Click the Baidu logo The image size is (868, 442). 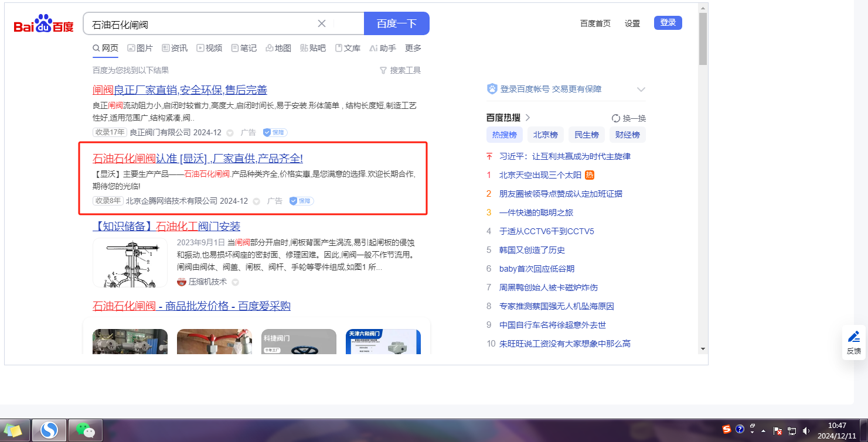[x=44, y=24]
